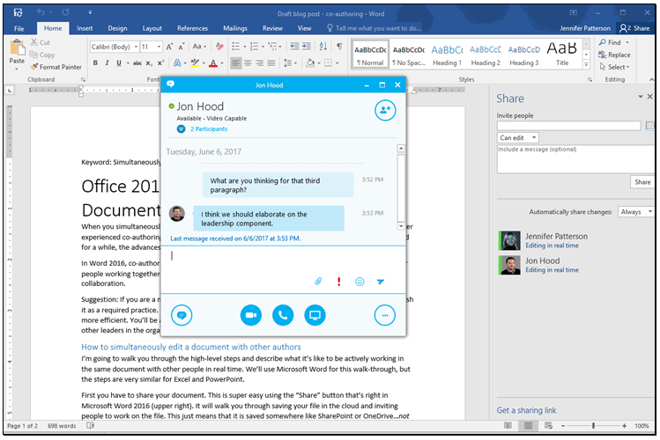Show paragraph marks and hidden symbols
This screenshot has height=440, width=660.
click(x=339, y=46)
